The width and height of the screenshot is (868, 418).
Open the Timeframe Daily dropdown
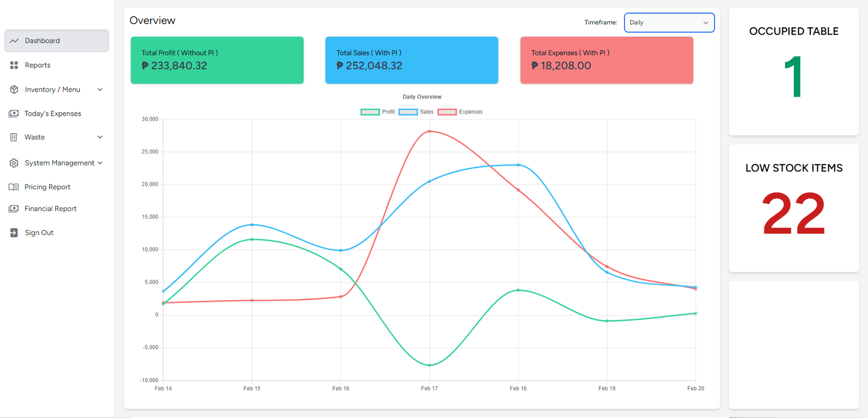[669, 23]
